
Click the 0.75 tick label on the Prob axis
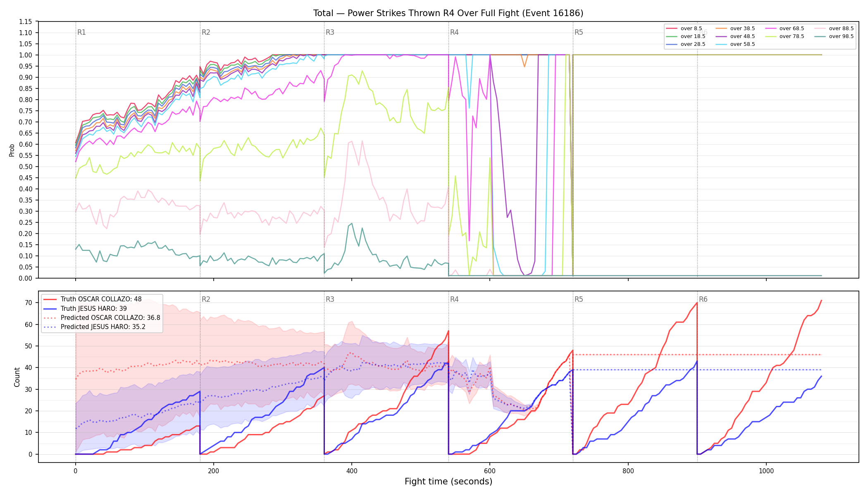(x=26, y=111)
